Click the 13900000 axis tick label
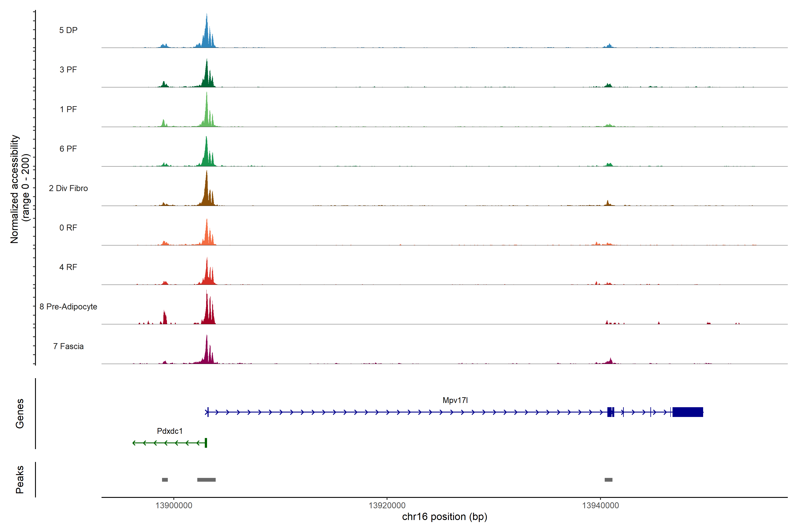798x532 pixels. pos(174,506)
